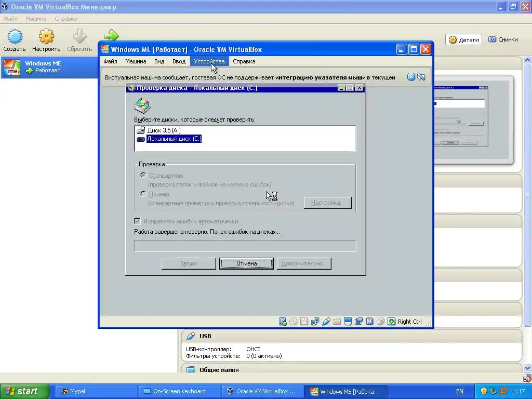Viewport: 532px width, 399px height.
Task: Click the Детали button in Manager
Action: (463, 39)
